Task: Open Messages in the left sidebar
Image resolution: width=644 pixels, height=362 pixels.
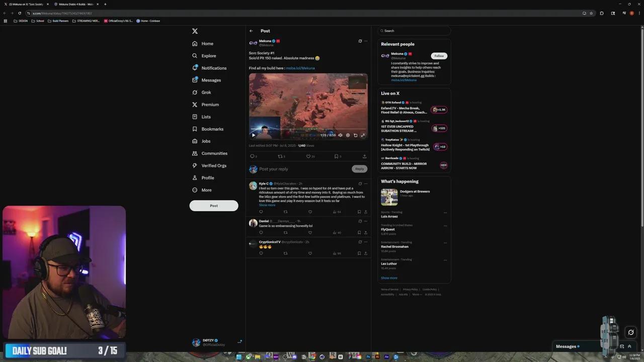Action: click(x=207, y=80)
